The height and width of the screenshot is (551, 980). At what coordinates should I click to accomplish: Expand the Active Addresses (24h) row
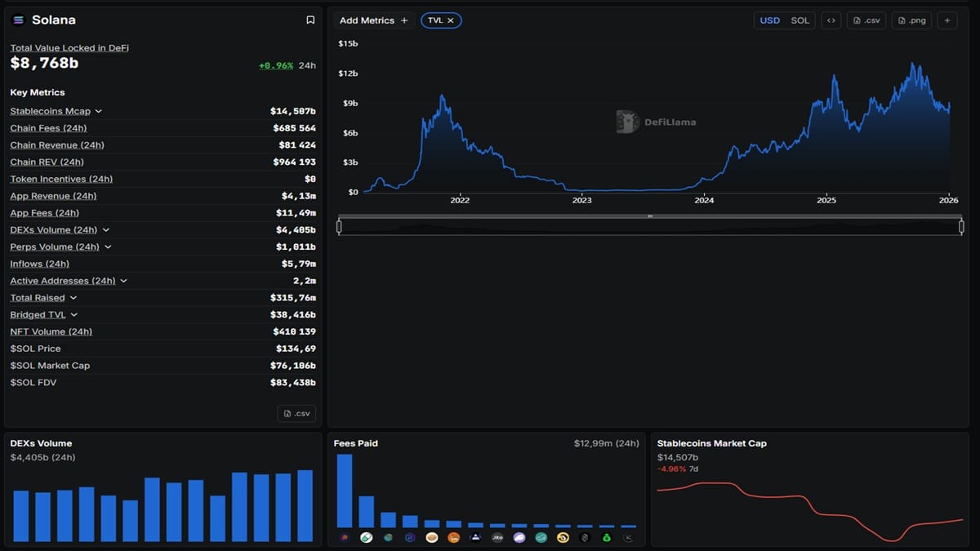coord(124,281)
